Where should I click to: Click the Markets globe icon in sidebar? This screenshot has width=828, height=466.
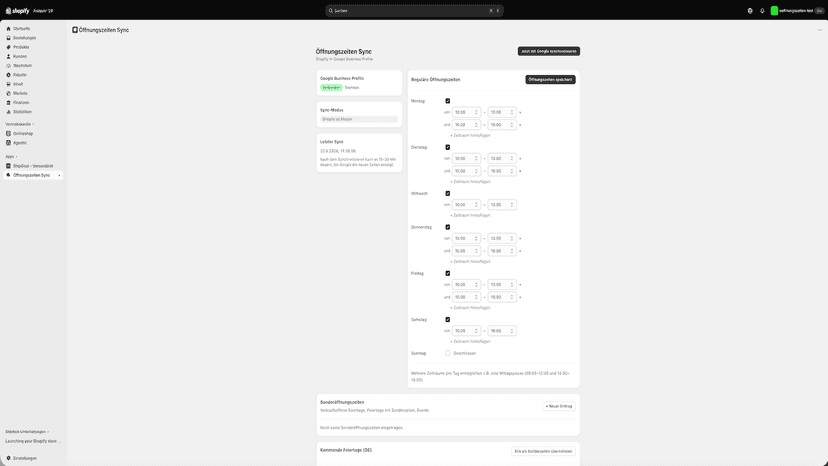click(x=8, y=94)
